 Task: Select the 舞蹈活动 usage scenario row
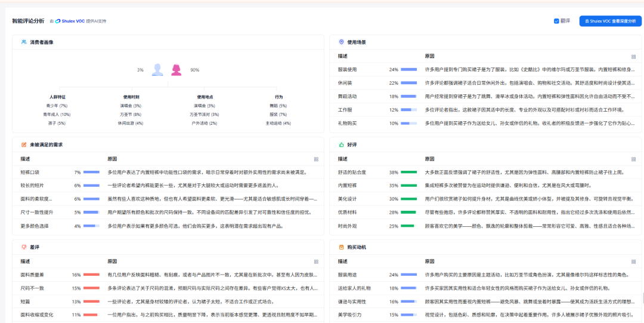click(486, 96)
